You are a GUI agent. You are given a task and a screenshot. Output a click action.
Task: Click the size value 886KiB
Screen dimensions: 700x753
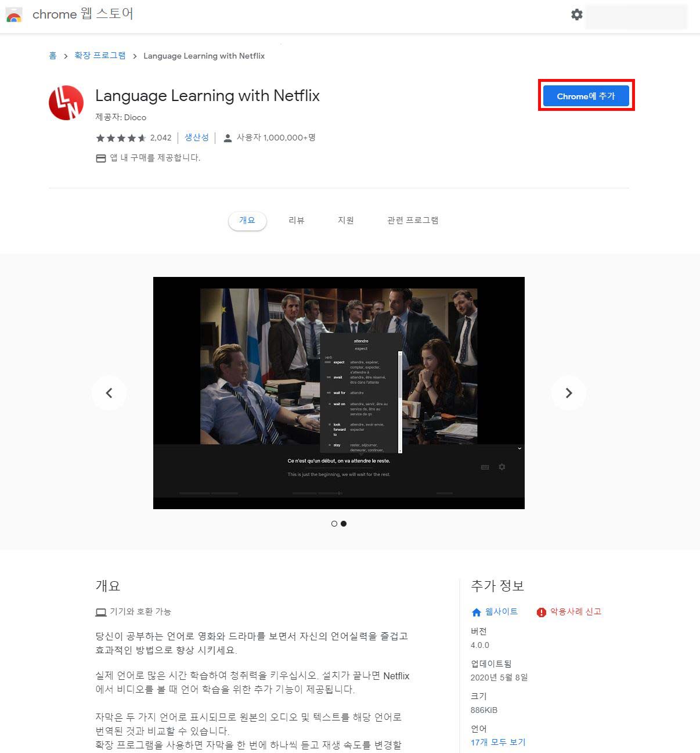click(x=484, y=710)
